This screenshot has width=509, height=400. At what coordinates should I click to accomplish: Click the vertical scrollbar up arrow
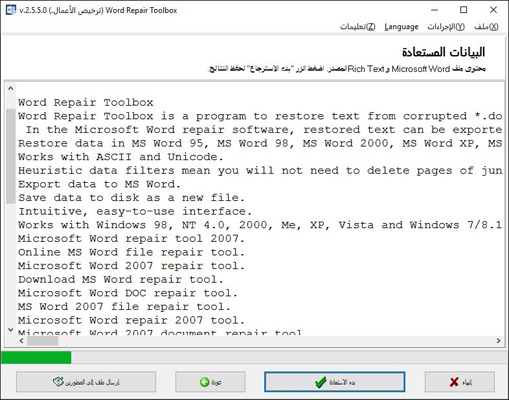pos(11,89)
